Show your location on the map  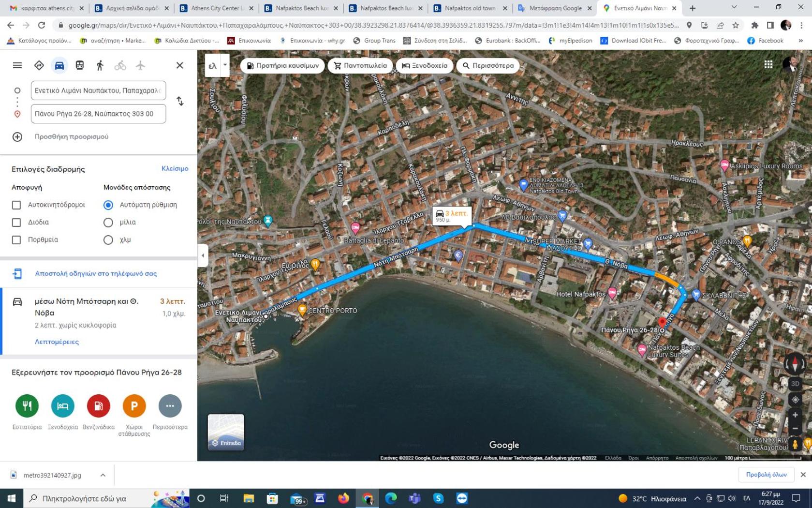click(x=795, y=400)
